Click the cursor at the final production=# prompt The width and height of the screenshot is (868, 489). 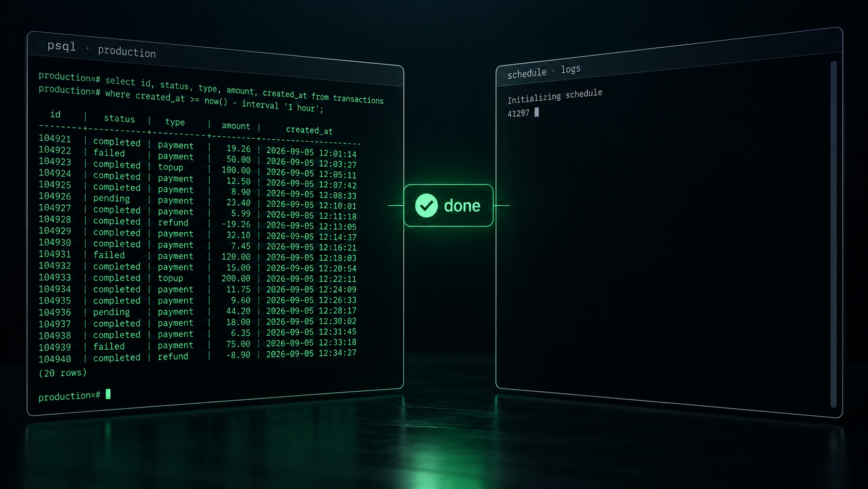(x=108, y=394)
